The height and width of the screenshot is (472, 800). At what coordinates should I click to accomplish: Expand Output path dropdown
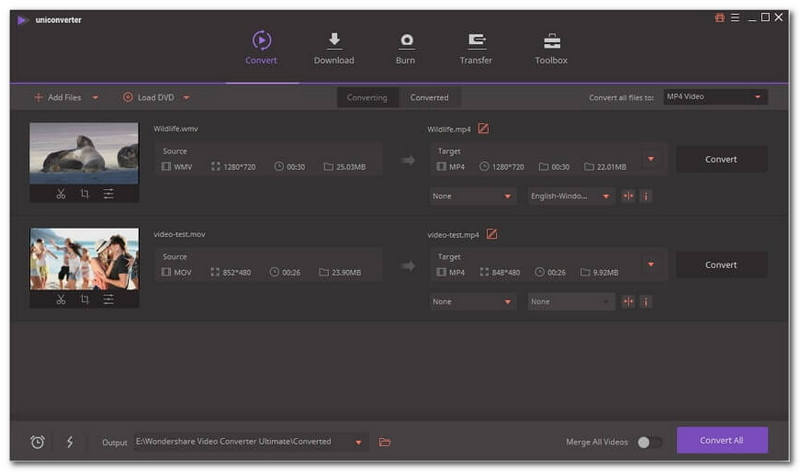point(358,442)
